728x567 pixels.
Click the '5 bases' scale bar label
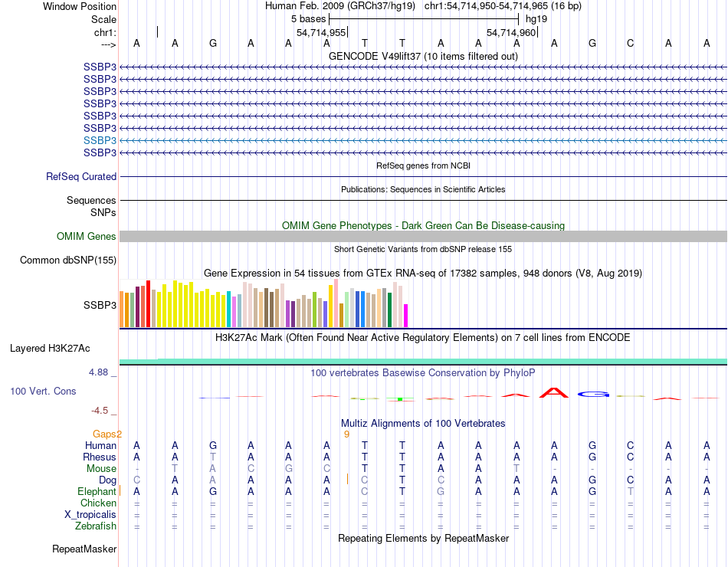[x=308, y=19]
